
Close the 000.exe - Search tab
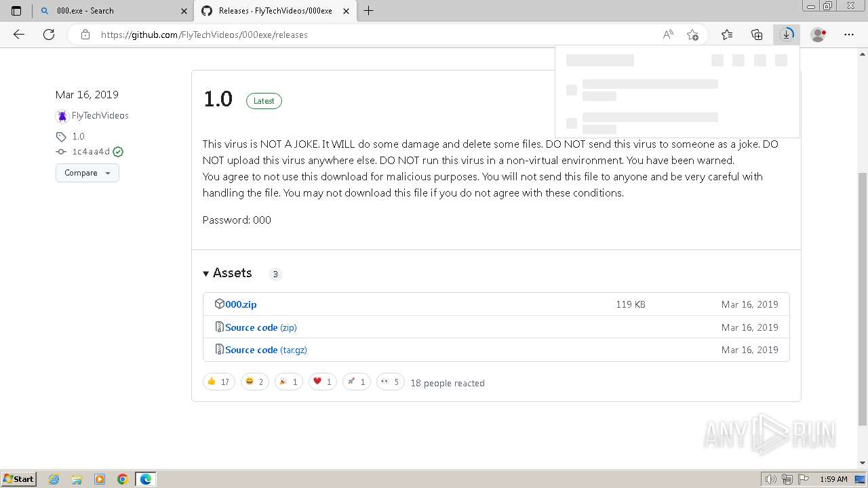coord(184,11)
